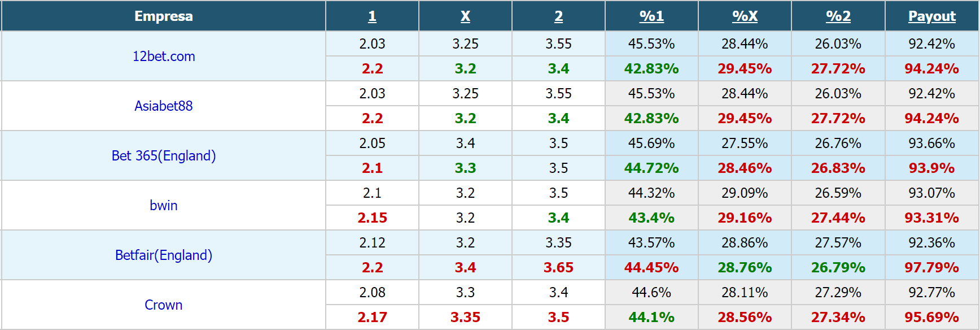The height and width of the screenshot is (330, 980).
Task: Select the red 28.46% cell
Action: [x=745, y=168]
